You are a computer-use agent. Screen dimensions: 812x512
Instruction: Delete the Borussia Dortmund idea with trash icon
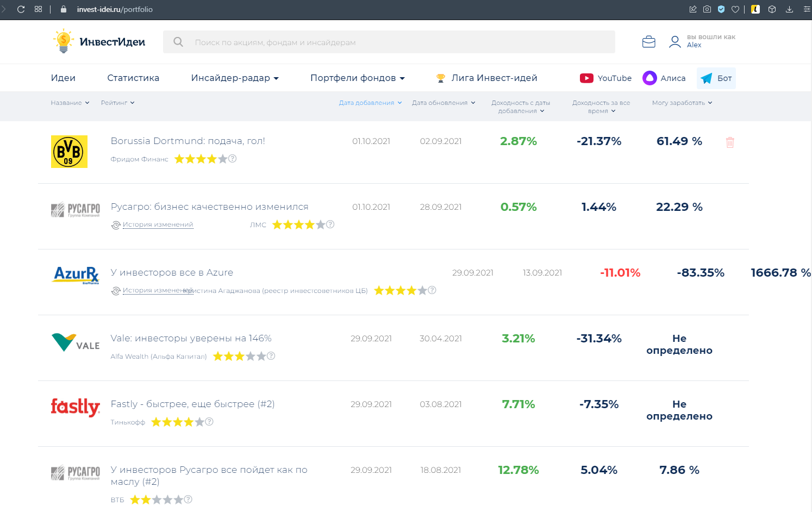pos(730,142)
